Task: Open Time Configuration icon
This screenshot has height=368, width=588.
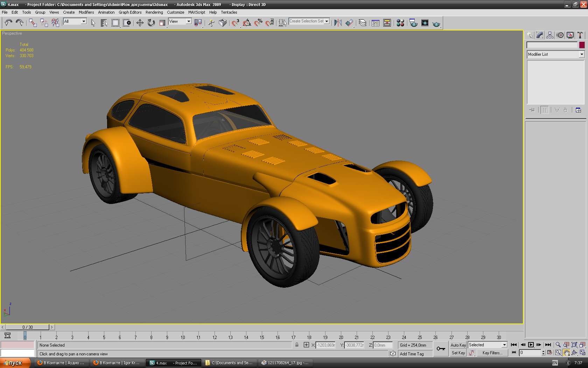Action: pyautogui.click(x=549, y=353)
